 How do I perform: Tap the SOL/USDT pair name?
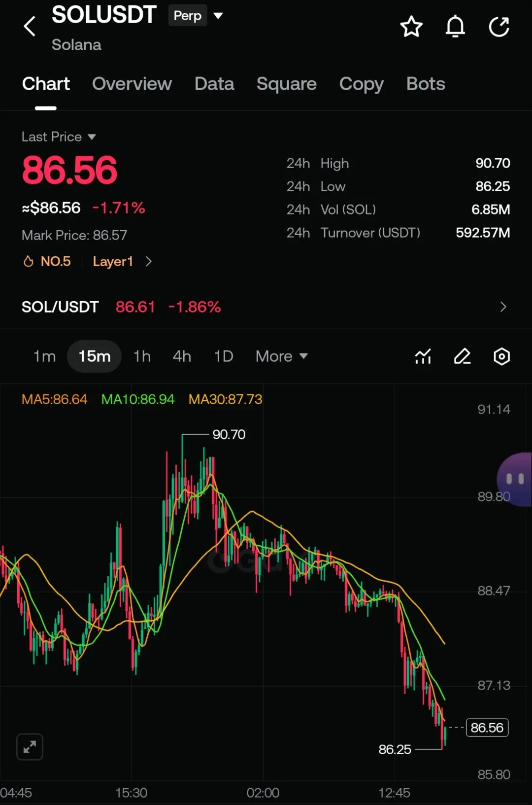pyautogui.click(x=60, y=307)
